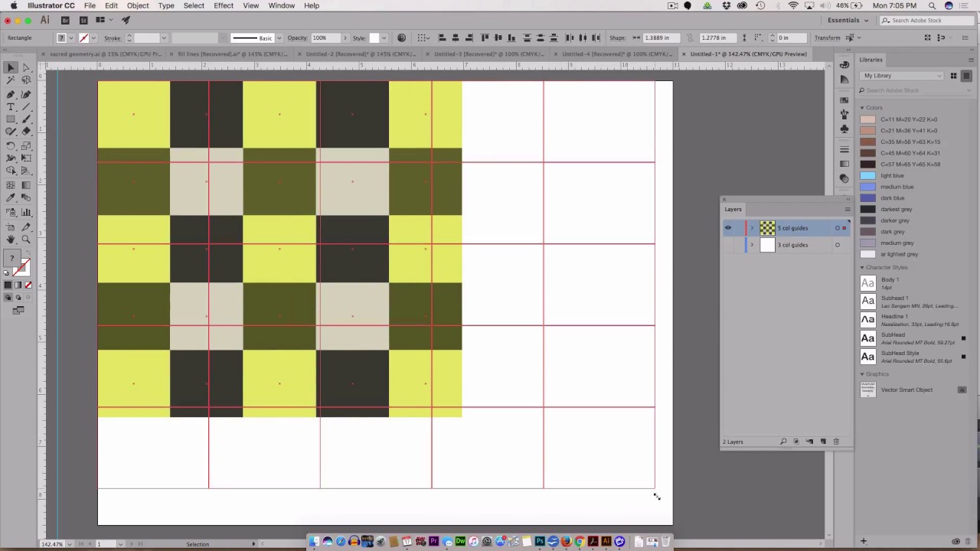This screenshot has height=551, width=980.
Task: Click the Shape label in control bar
Action: coord(617,38)
